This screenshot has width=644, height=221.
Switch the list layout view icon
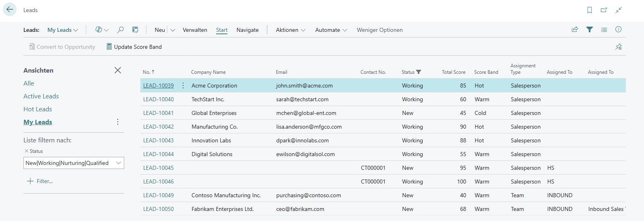point(604,29)
